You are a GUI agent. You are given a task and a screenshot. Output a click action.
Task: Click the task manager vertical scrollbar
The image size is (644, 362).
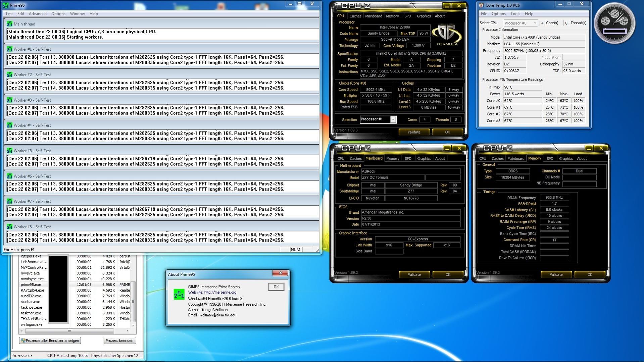[133, 302]
